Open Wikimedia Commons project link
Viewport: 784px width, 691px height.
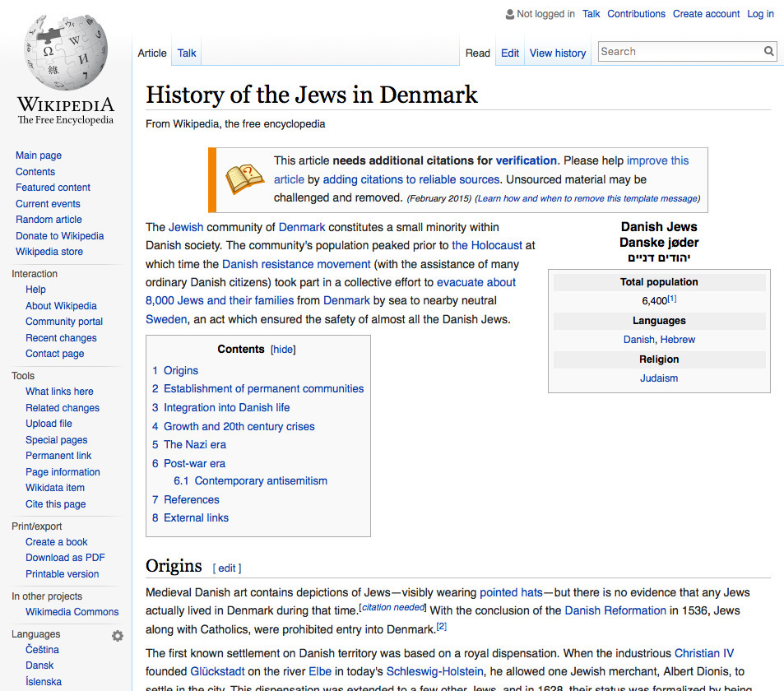click(x=72, y=611)
